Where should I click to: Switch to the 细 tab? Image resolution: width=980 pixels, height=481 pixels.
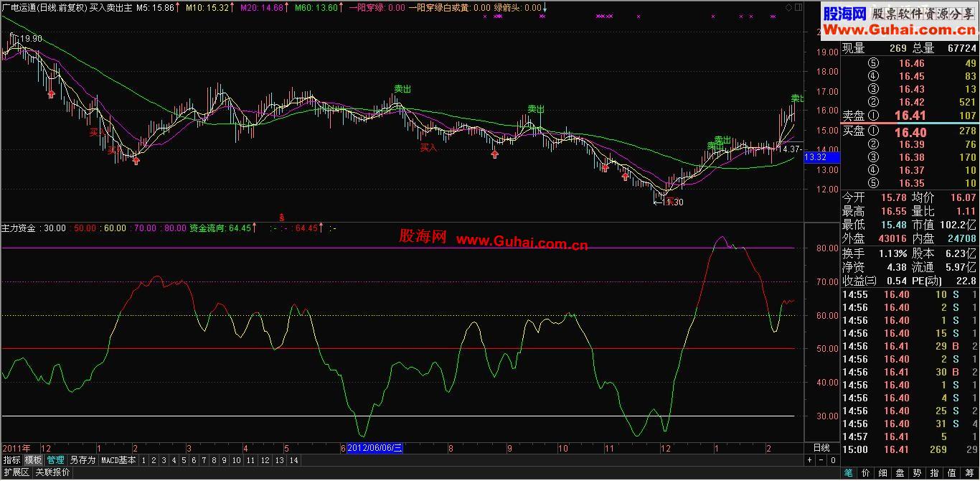883,473
